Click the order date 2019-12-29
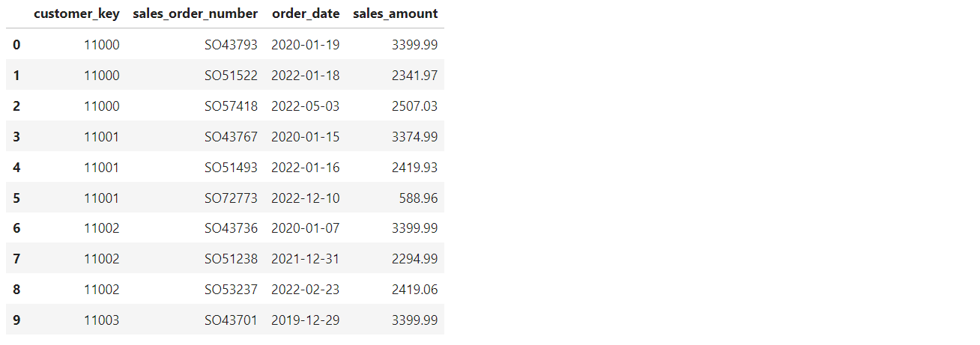Viewport: 980px width, 345px height. point(306,320)
